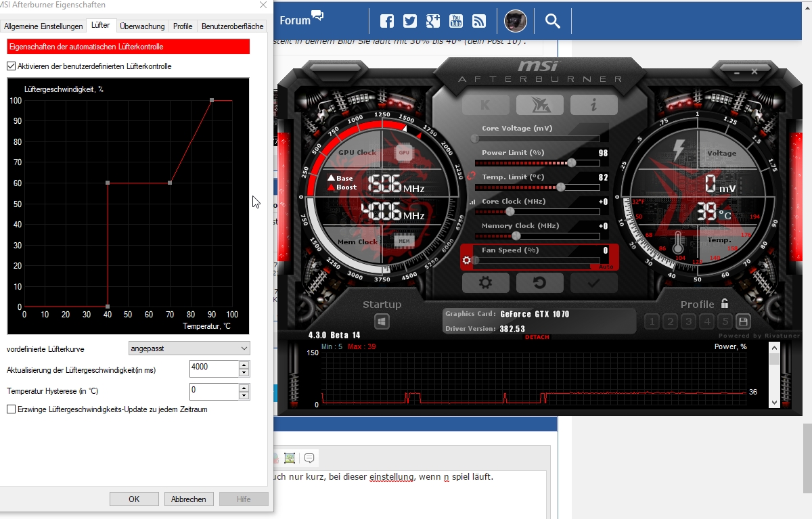Toggle 'Aktivieren der benutzerdefinierten Lüfterkontrolle' checkbox
The height and width of the screenshot is (519, 812).
11,66
